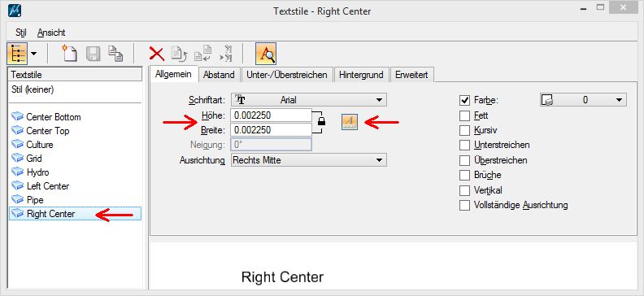Select the Hydro text style
Screen dimensions: 644x296
(37, 172)
